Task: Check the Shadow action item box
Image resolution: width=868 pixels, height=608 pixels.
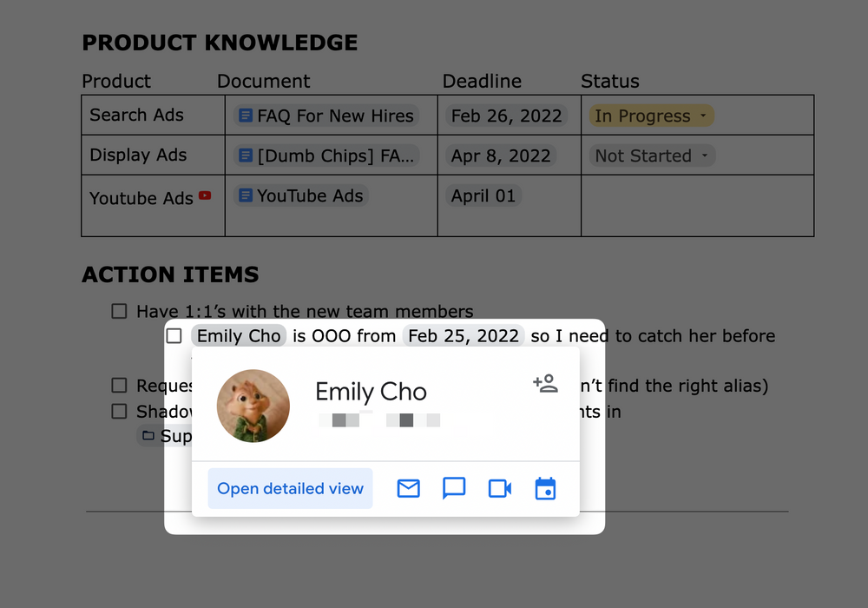Action: click(x=119, y=411)
